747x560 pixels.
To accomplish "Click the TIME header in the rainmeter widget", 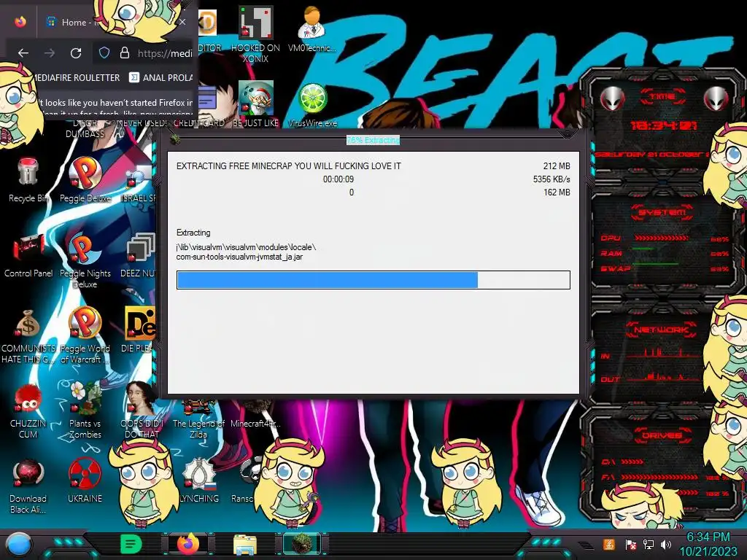I will click(x=662, y=97).
